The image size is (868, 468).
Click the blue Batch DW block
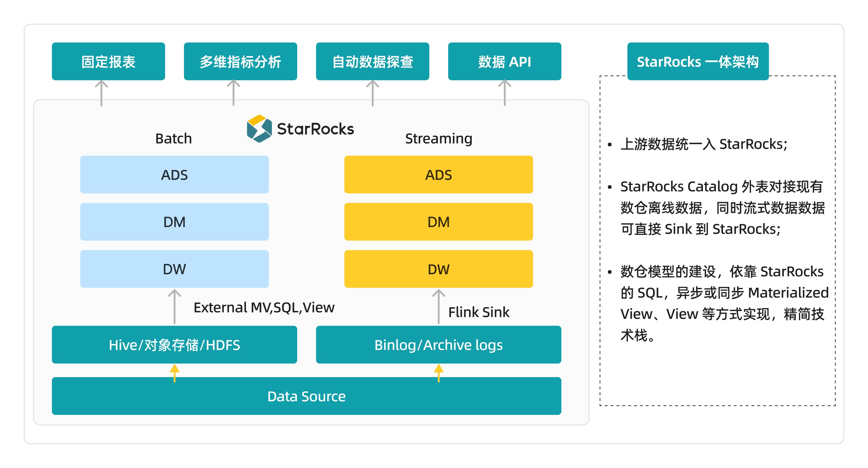174,269
